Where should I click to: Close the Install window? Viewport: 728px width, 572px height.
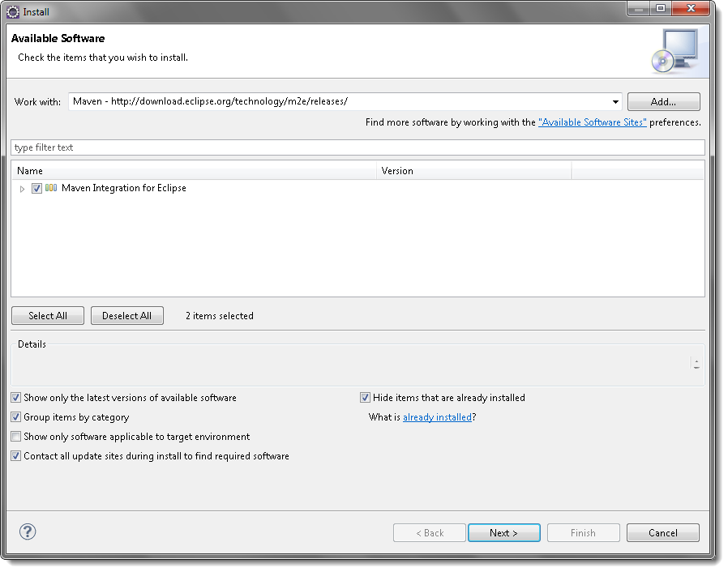tap(692, 8)
